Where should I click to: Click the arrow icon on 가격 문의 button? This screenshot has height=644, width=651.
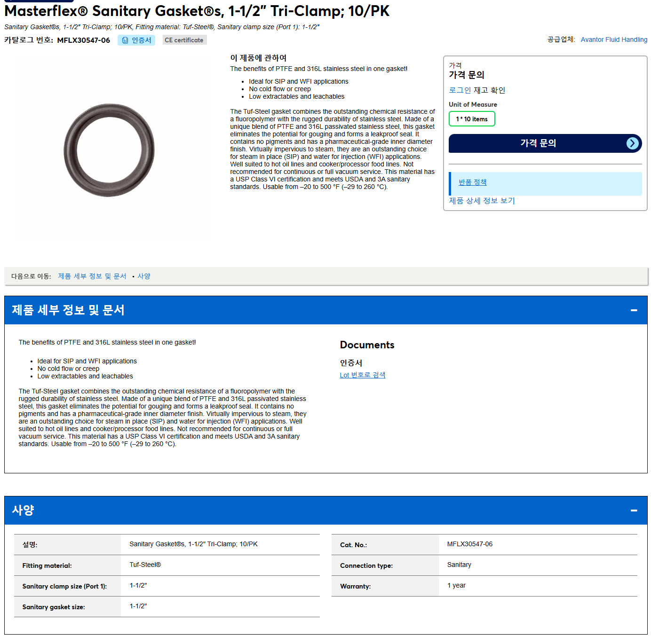tap(633, 143)
